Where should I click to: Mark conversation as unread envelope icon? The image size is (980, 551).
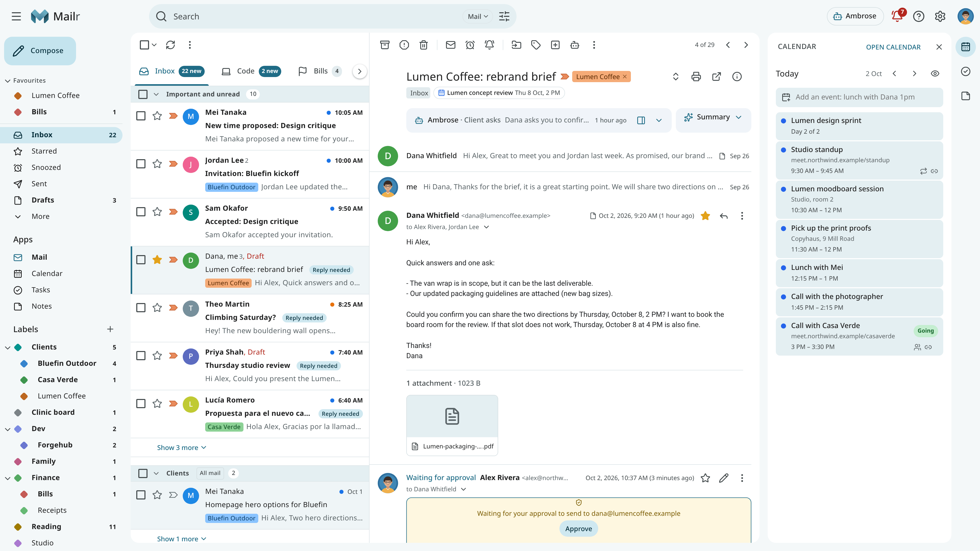(450, 45)
